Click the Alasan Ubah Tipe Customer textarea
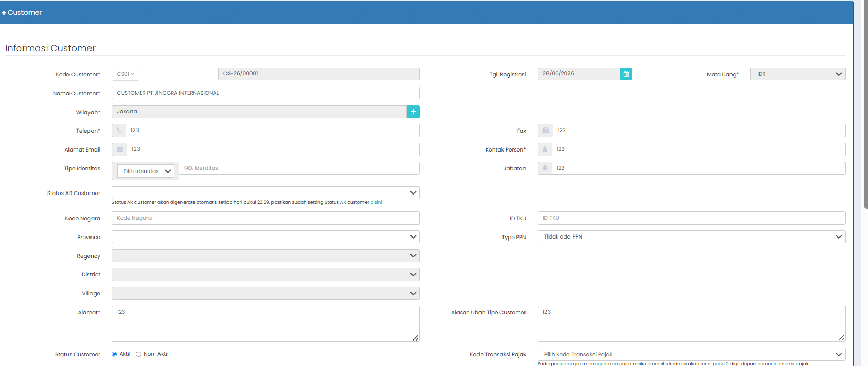 692,324
